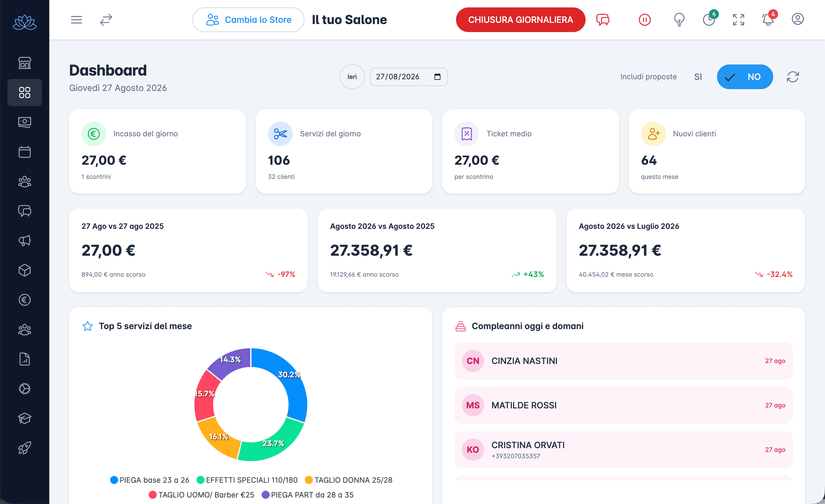The image size is (825, 504).
Task: Open the lightbulb tips icon
Action: pyautogui.click(x=679, y=20)
